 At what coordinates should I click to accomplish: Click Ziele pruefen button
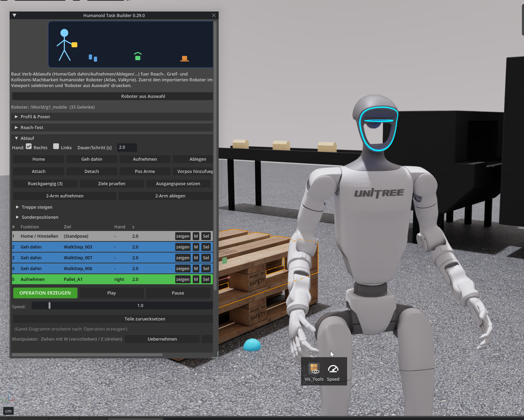pyautogui.click(x=112, y=184)
